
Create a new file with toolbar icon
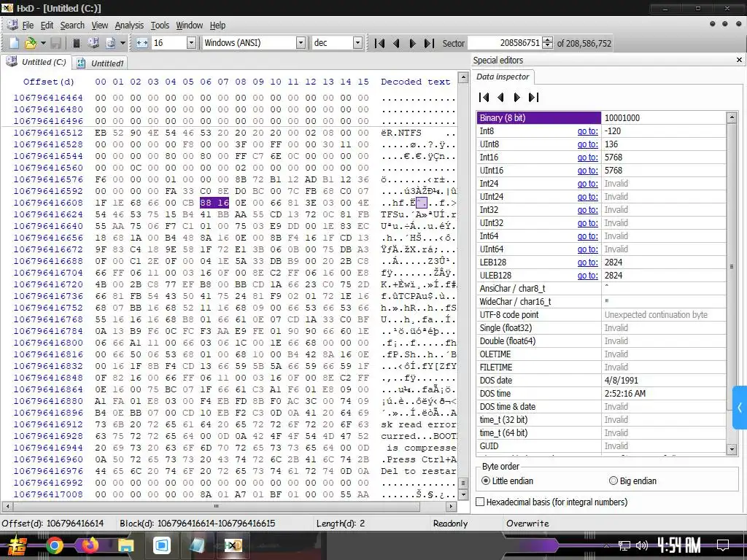pyautogui.click(x=15, y=43)
